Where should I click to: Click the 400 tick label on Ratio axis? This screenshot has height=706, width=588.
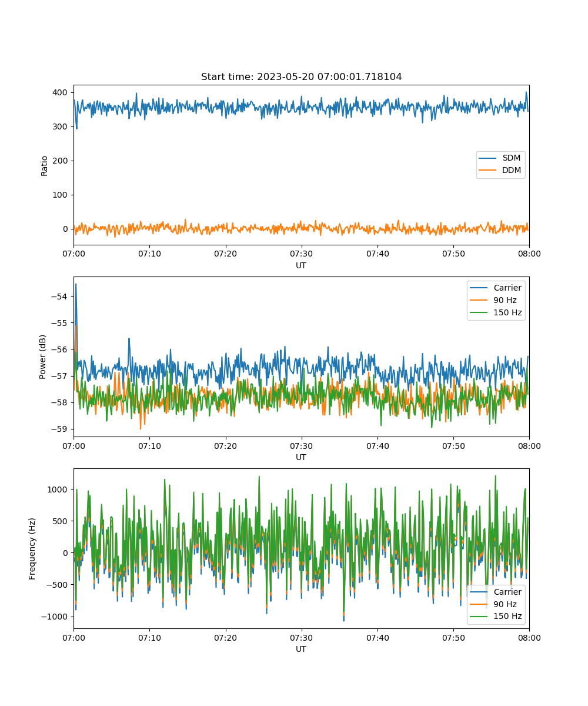pos(61,93)
